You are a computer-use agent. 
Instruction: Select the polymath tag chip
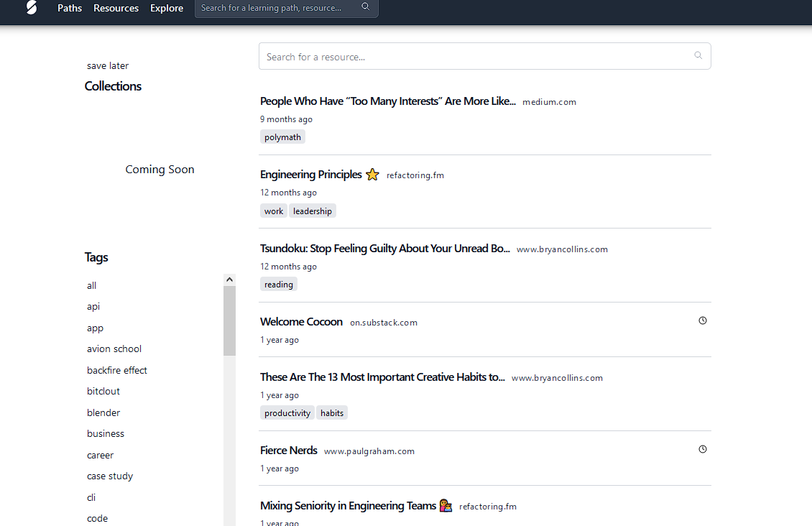(282, 137)
